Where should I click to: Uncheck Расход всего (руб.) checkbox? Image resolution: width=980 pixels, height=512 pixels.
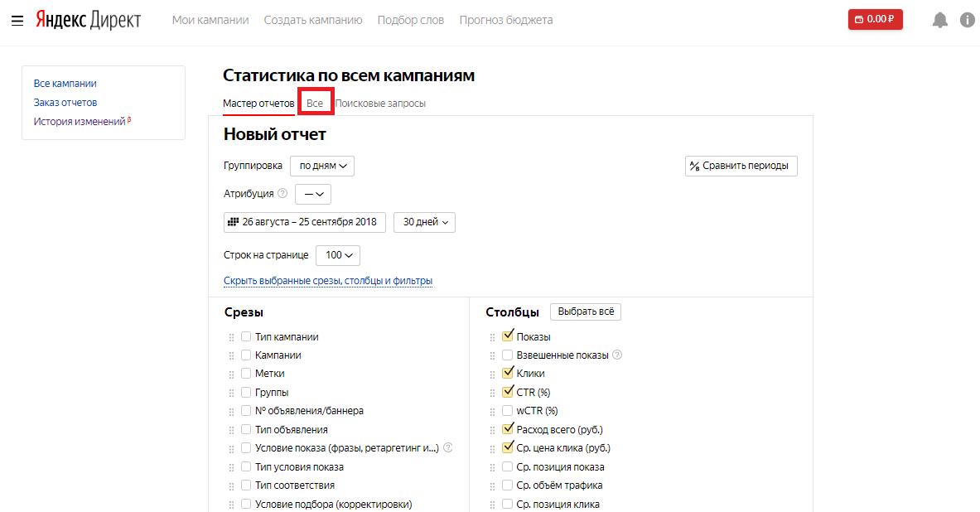(x=508, y=429)
